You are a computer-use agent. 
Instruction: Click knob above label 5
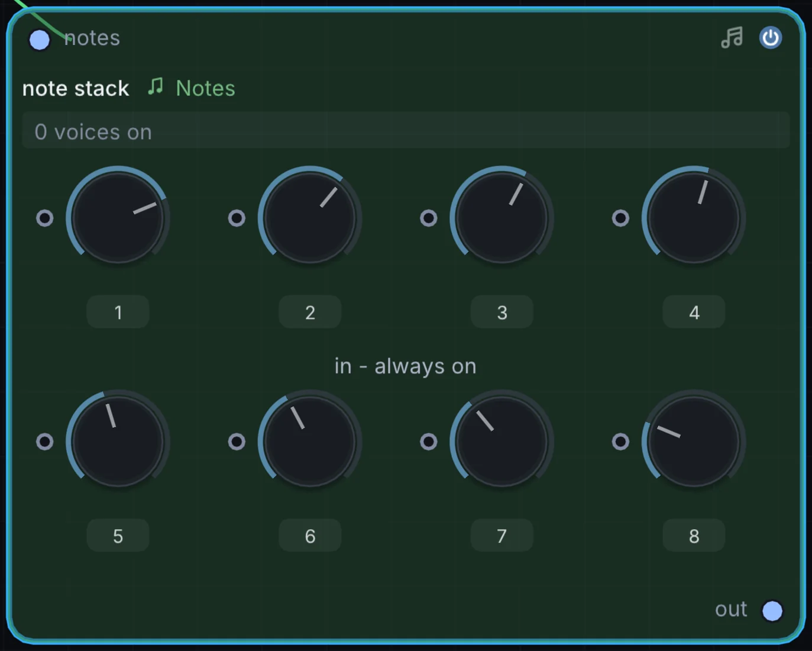[x=118, y=441]
